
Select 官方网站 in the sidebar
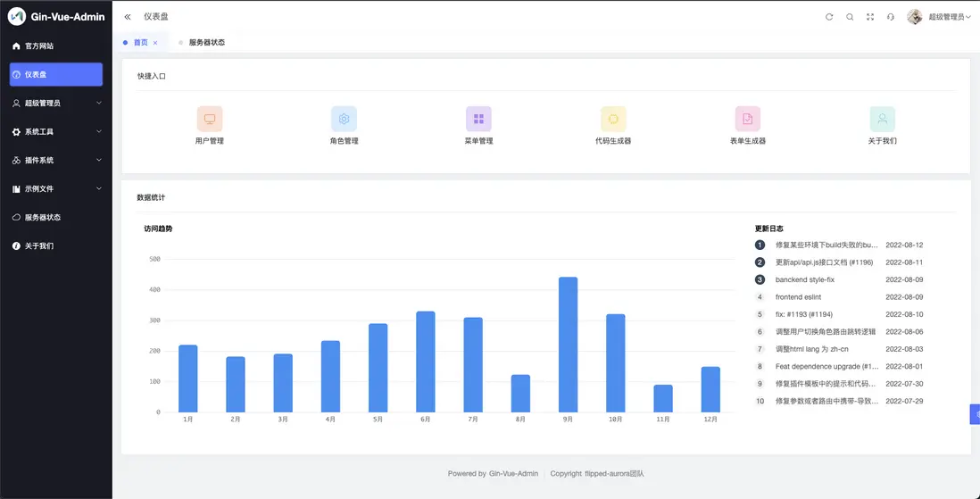(56, 46)
